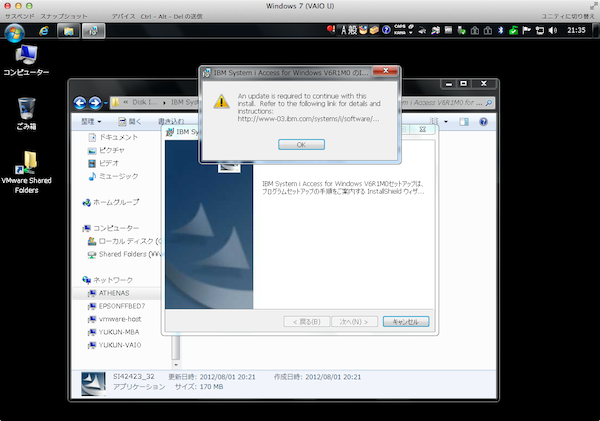
Task: Open サスペンド in the VMware toolbar
Action: coord(20,16)
